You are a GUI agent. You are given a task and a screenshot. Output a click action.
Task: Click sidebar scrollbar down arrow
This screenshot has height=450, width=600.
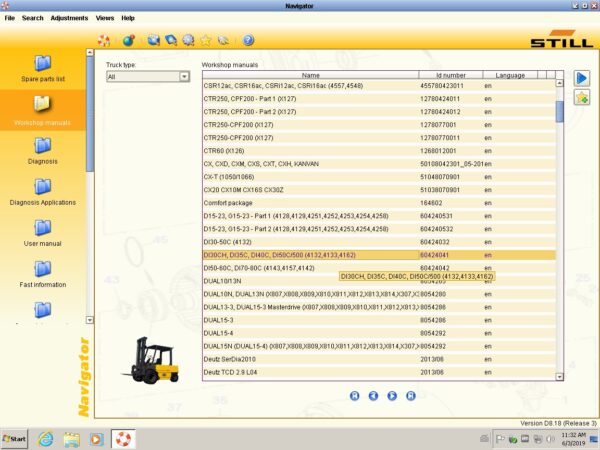[90, 320]
